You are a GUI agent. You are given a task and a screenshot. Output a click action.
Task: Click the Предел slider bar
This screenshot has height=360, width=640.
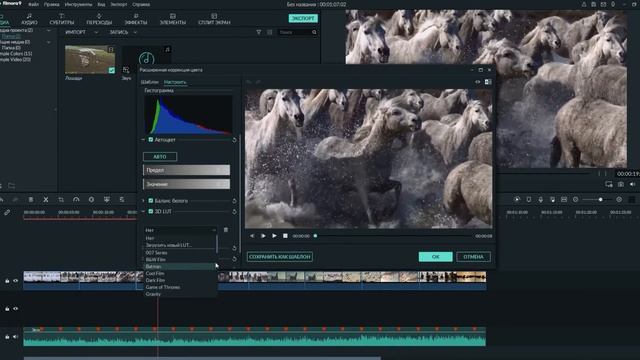187,170
